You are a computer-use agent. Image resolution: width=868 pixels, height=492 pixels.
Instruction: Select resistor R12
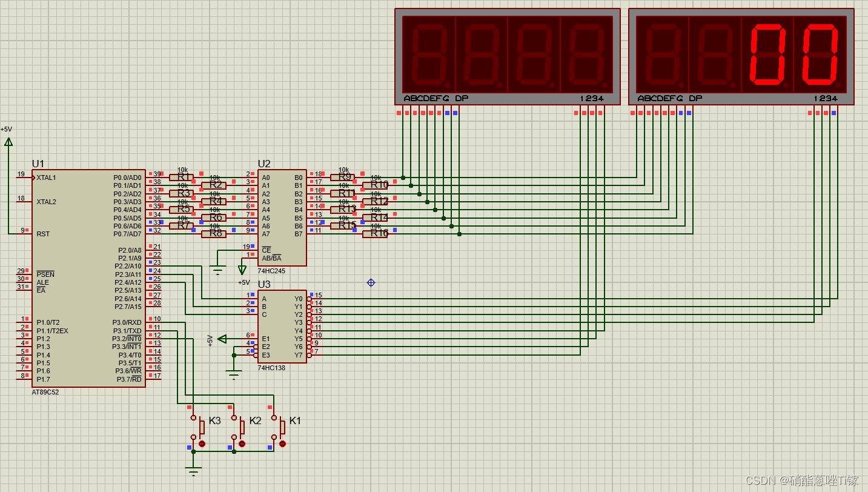pos(376,201)
